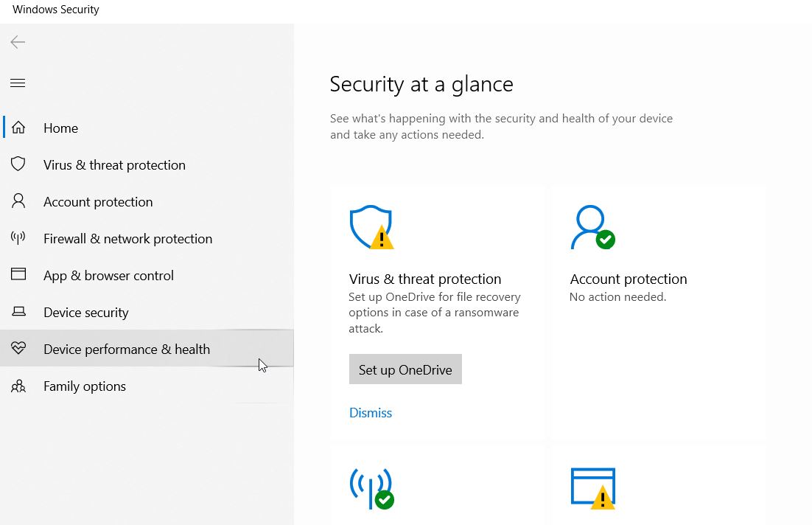Open App & browser control
This screenshot has height=525, width=812.
coord(147,275)
